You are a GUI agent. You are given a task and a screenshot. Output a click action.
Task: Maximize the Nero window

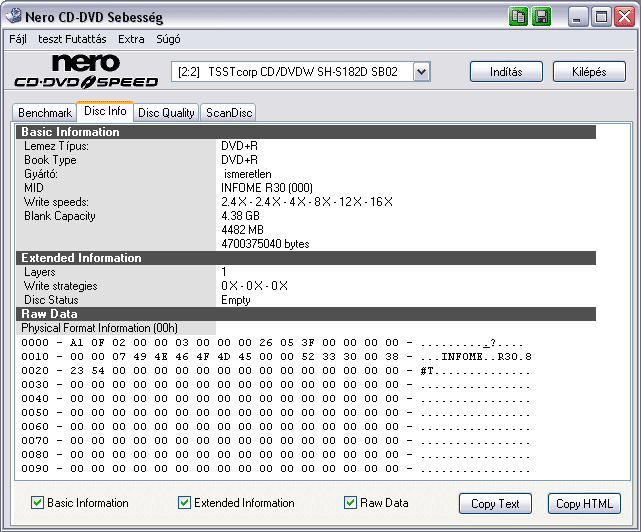coord(601,17)
